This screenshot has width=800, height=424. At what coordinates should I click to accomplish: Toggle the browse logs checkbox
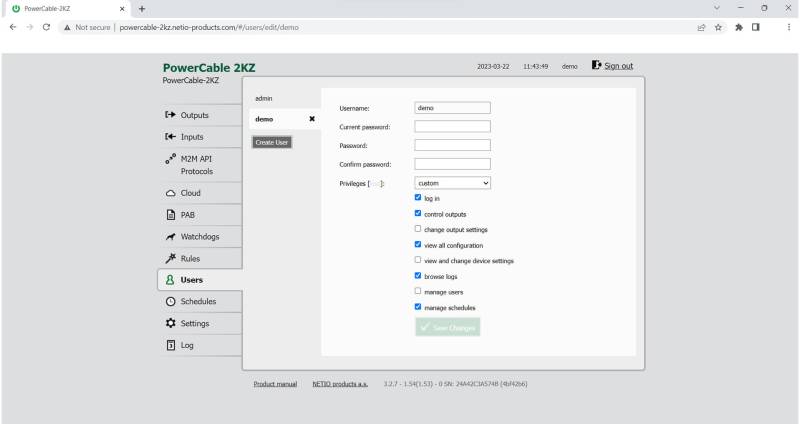(x=418, y=275)
